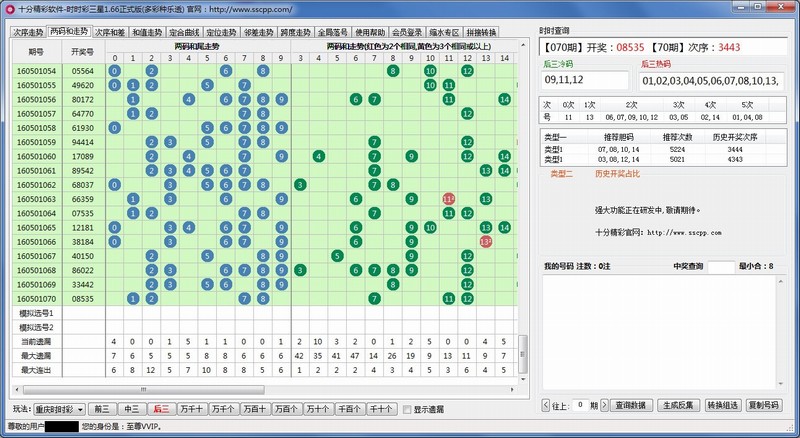Go to the 会员登录 tab
This screenshot has width=800, height=438.
coord(407,32)
